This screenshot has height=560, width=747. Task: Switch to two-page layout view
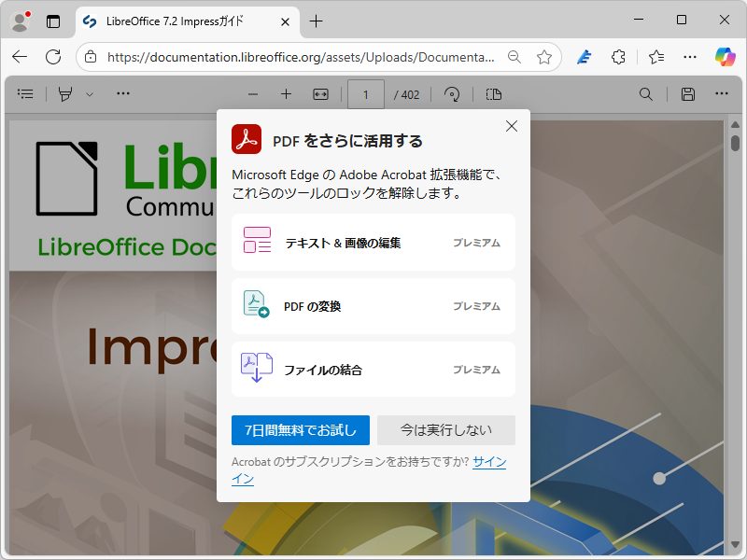point(493,93)
